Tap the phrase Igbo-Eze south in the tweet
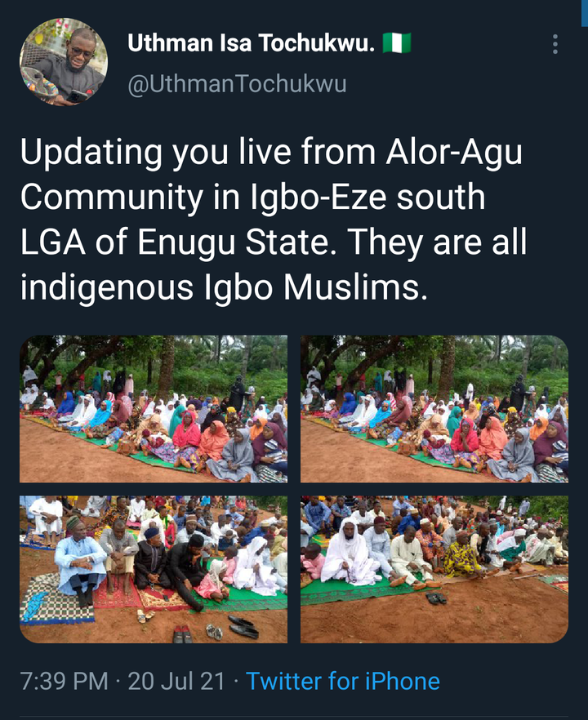 tap(368, 197)
